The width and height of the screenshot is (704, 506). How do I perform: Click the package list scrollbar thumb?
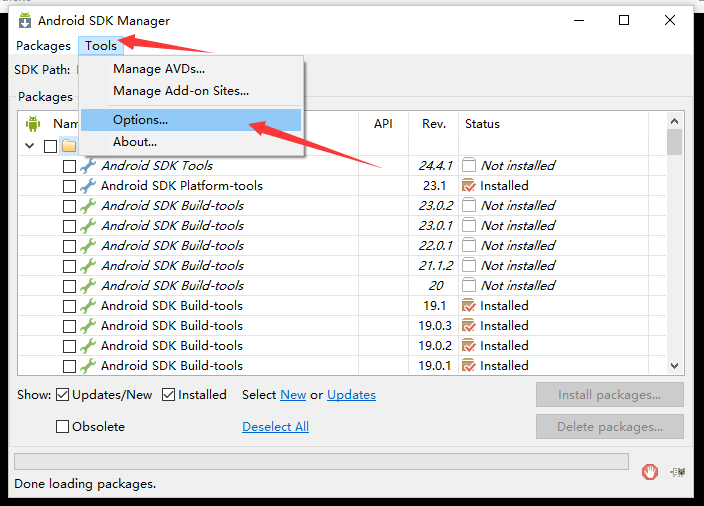(x=674, y=142)
